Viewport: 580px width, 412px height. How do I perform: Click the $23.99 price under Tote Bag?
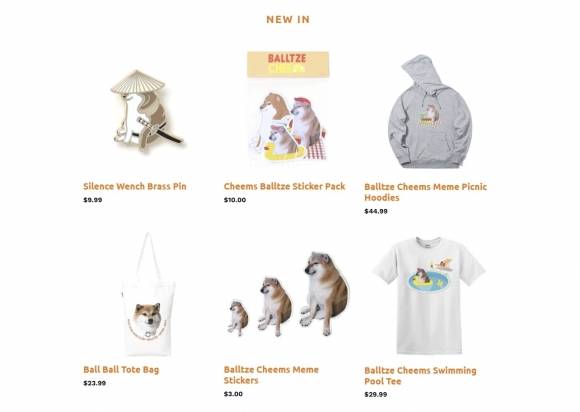click(x=94, y=383)
